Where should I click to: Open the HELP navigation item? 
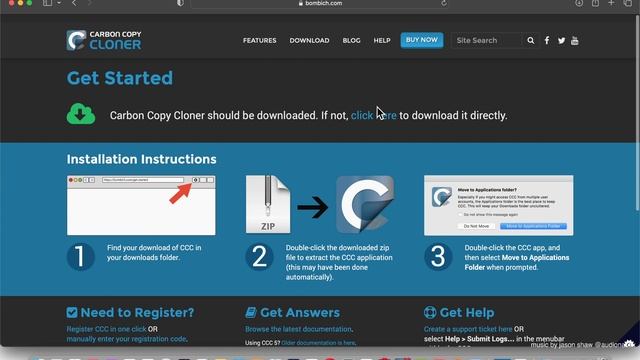pyautogui.click(x=382, y=40)
